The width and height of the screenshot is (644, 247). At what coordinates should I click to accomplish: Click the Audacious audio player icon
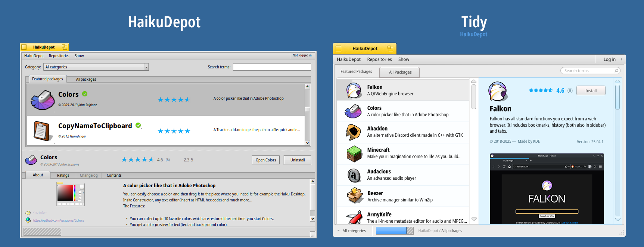coord(354,175)
